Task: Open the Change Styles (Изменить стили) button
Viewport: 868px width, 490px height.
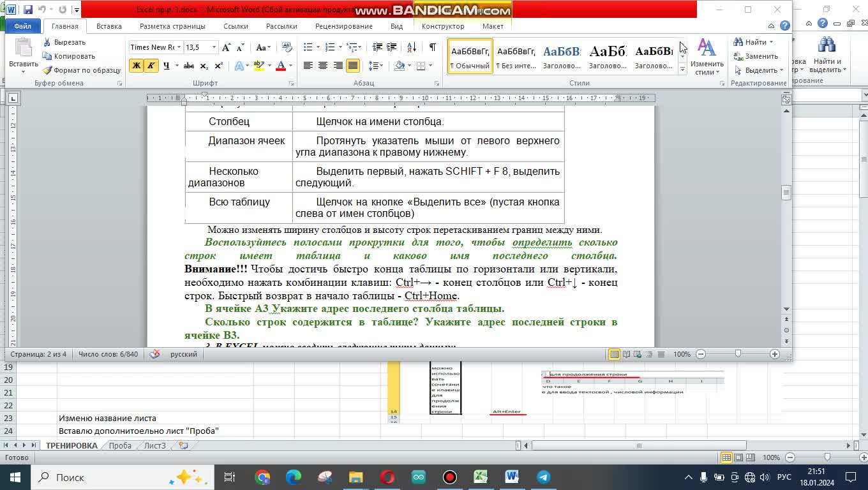Action: (707, 56)
